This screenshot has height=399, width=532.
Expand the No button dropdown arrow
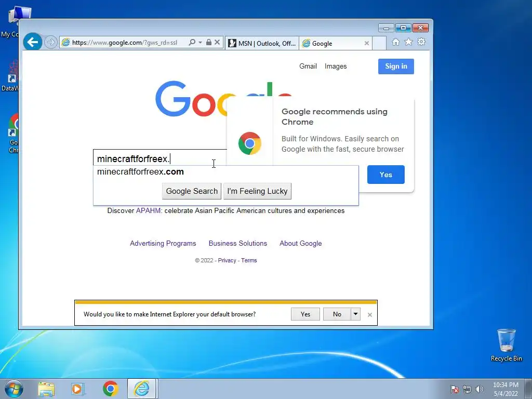point(355,314)
